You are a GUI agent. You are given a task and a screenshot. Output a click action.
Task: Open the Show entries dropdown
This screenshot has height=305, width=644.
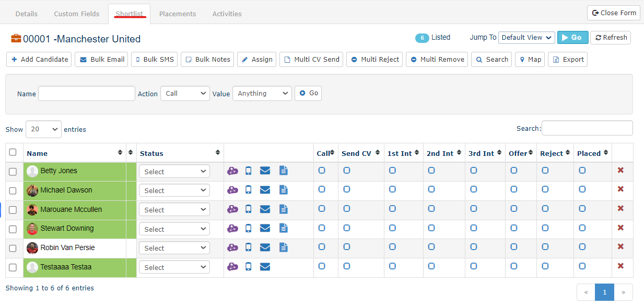click(x=43, y=129)
